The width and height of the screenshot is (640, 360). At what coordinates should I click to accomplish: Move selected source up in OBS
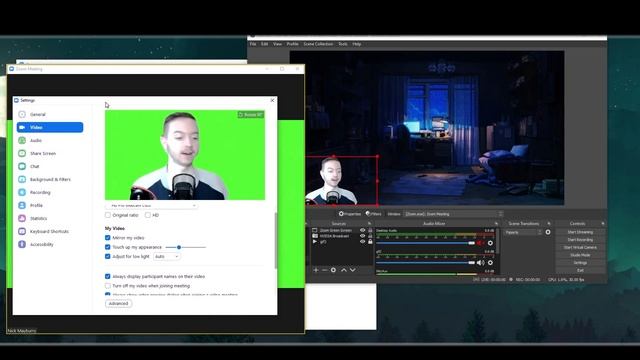pyautogui.click(x=344, y=270)
